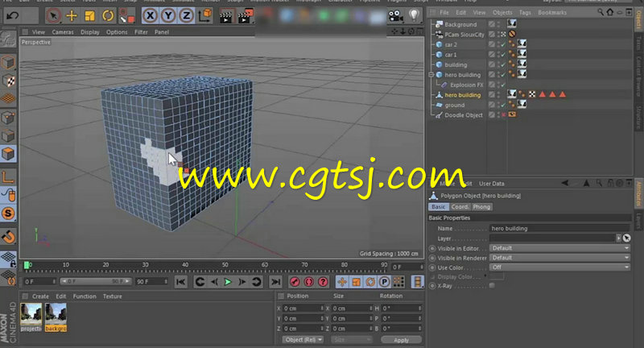Toggle the red X on Doodle Object

click(x=503, y=115)
